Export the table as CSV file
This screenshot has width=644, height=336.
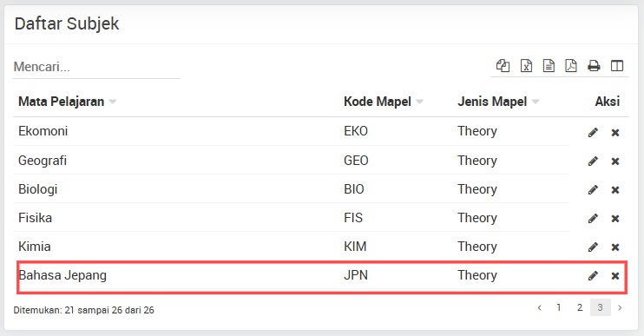coord(549,66)
